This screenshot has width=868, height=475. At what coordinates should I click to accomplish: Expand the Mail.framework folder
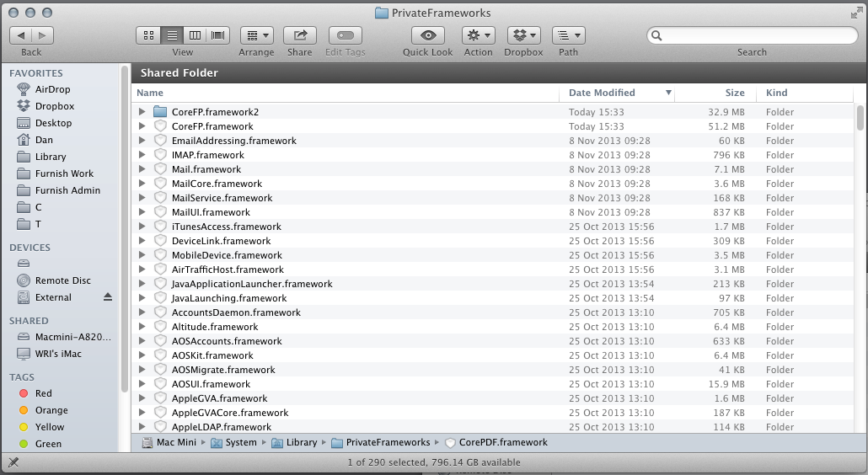pyautogui.click(x=142, y=169)
